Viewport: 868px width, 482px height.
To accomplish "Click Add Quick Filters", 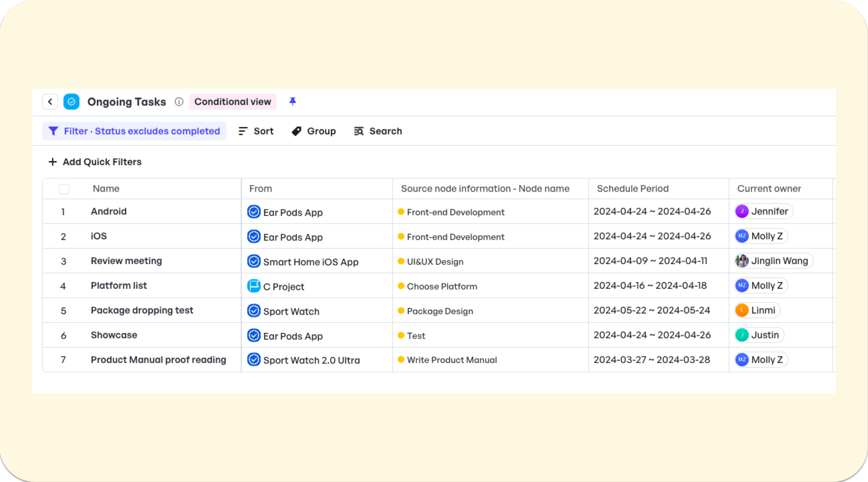I will 95,162.
